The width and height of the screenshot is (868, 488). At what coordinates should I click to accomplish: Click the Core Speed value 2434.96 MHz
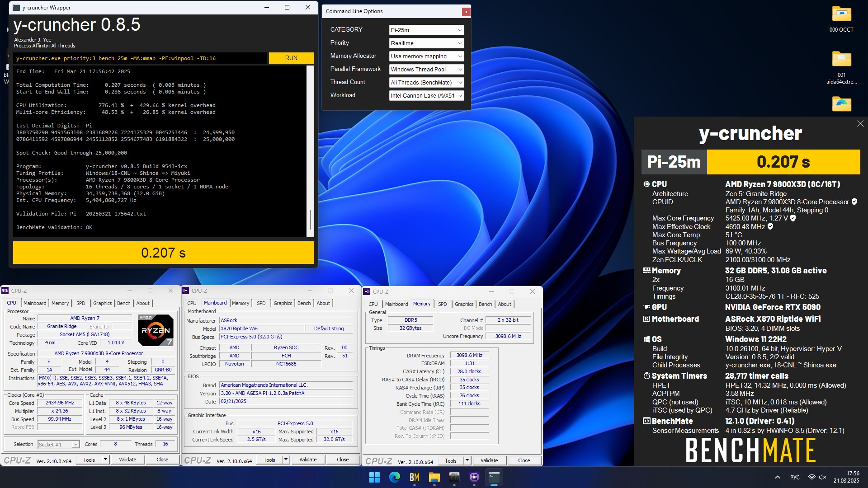[60, 403]
